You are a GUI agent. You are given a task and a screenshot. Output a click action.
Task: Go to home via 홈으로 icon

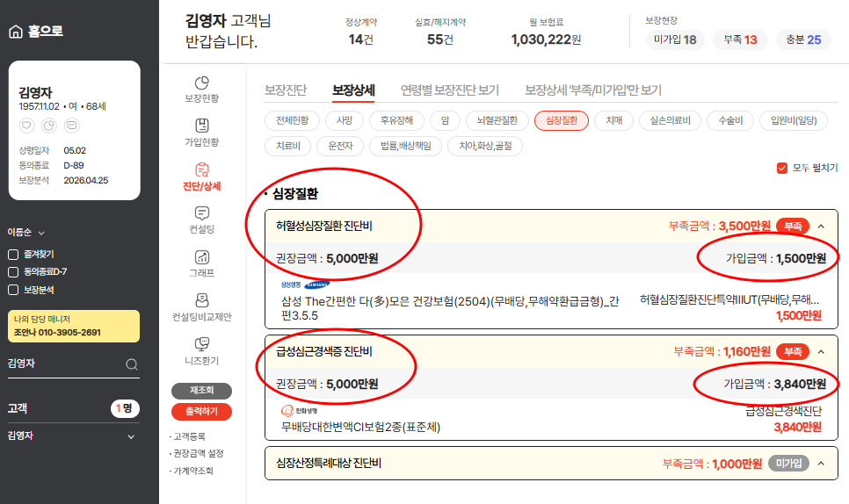click(x=16, y=32)
